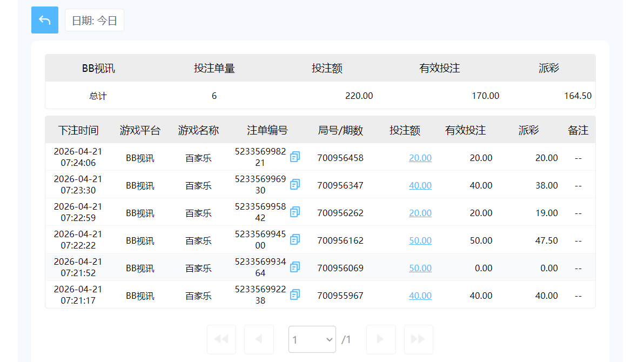Image resolution: width=644 pixels, height=362 pixels.
Task: Copy bet number 523356992238
Action: coord(295,294)
